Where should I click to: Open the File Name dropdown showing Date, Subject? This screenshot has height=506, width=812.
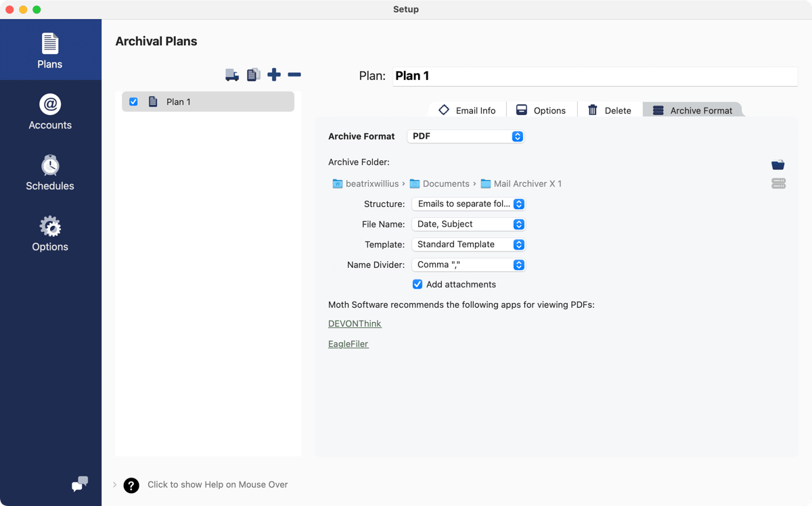point(468,224)
